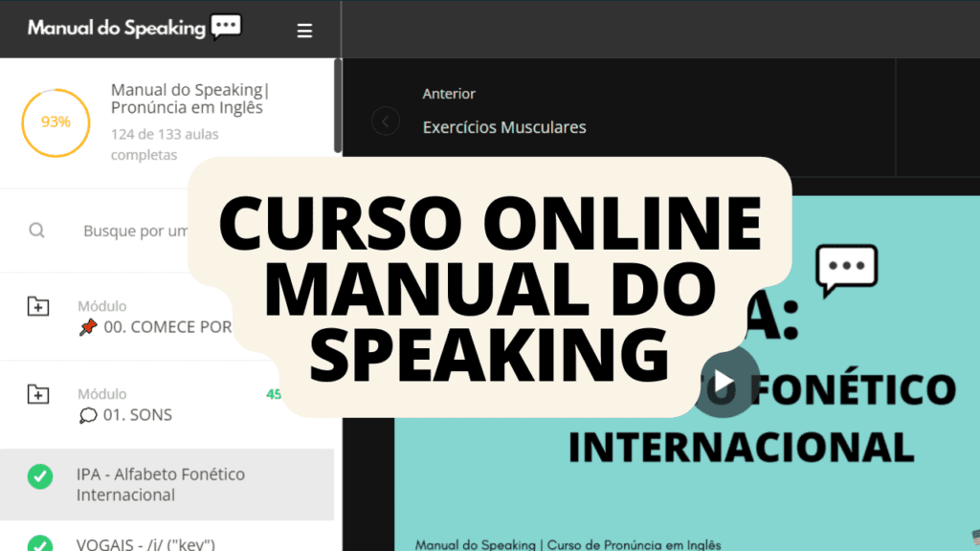Click the Manual do Speaking logo

(134, 28)
